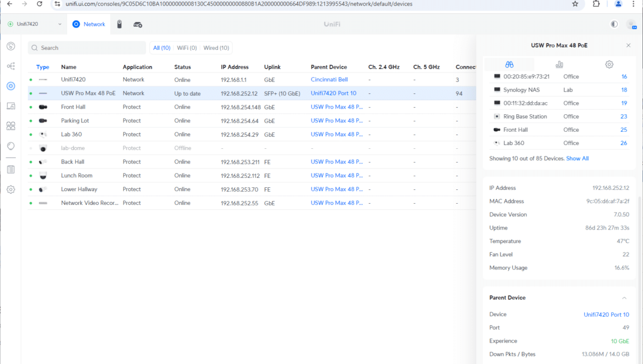Collapse the Parent Device section chevron

pos(624,298)
